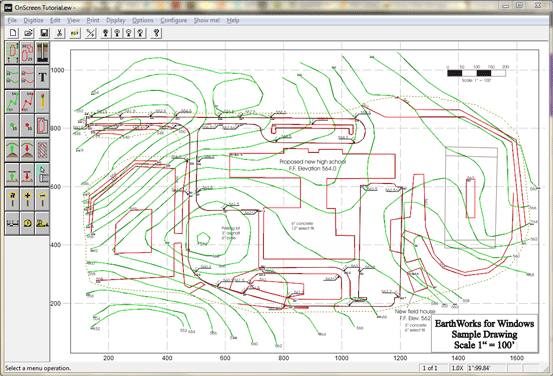
Task: Click the '1 of 1' status bar page indicator
Action: [433, 368]
